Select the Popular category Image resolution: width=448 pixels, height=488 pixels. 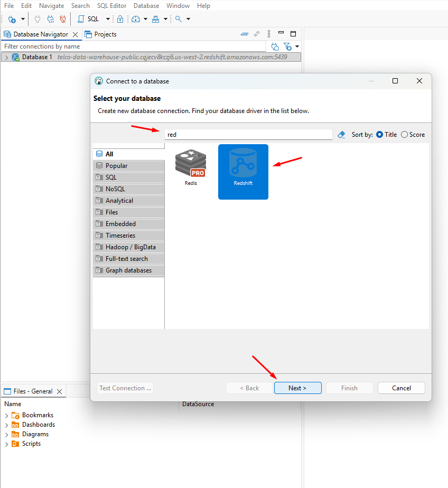click(x=128, y=166)
